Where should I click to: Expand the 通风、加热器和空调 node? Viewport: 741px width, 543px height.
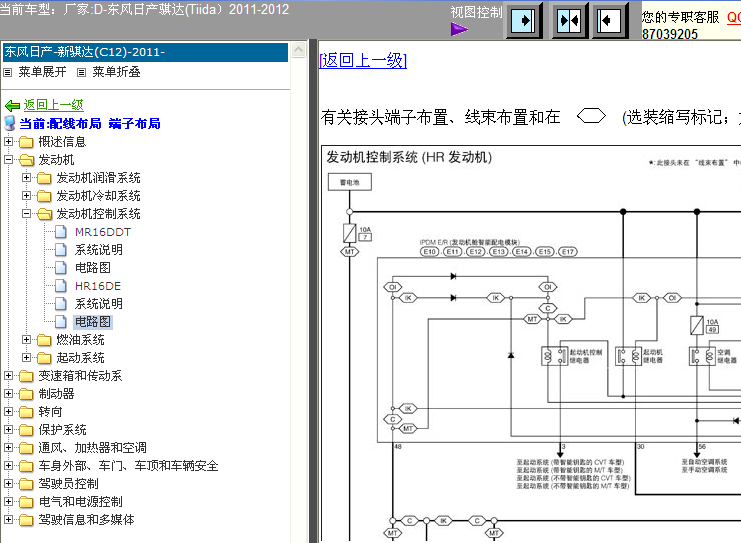coord(8,447)
